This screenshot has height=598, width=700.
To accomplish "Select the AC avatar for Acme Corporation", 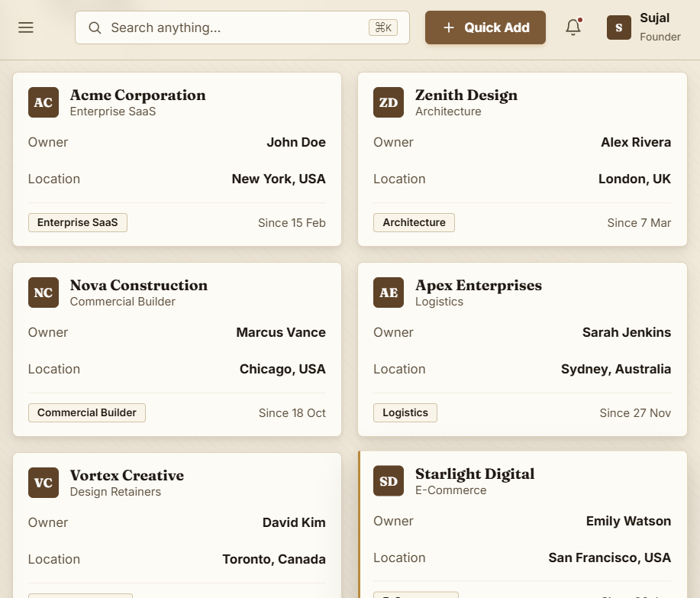I will (x=44, y=102).
